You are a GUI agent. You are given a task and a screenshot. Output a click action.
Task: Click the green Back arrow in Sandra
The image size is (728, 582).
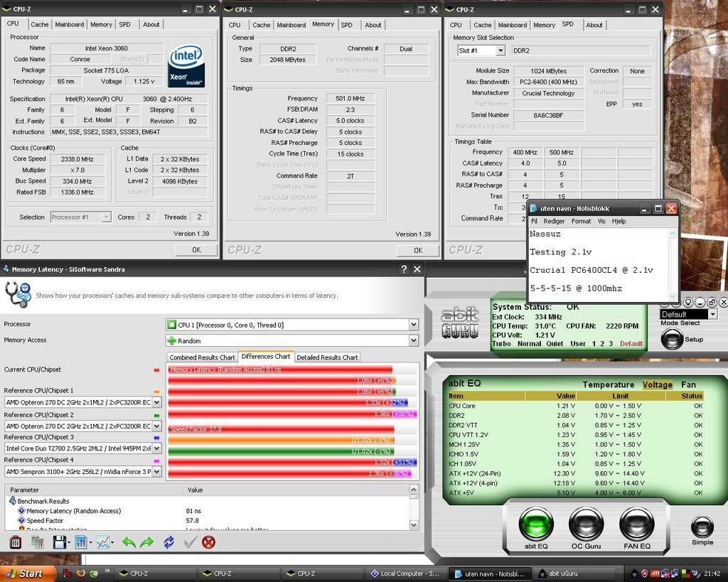129,542
